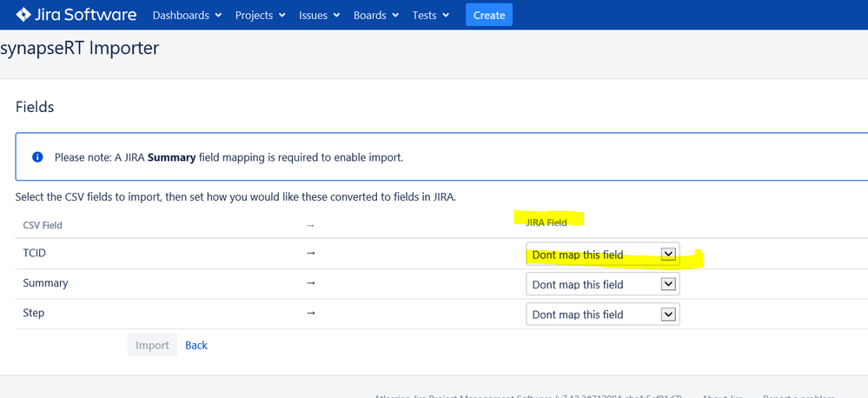Open the Tests menu

coord(431,16)
